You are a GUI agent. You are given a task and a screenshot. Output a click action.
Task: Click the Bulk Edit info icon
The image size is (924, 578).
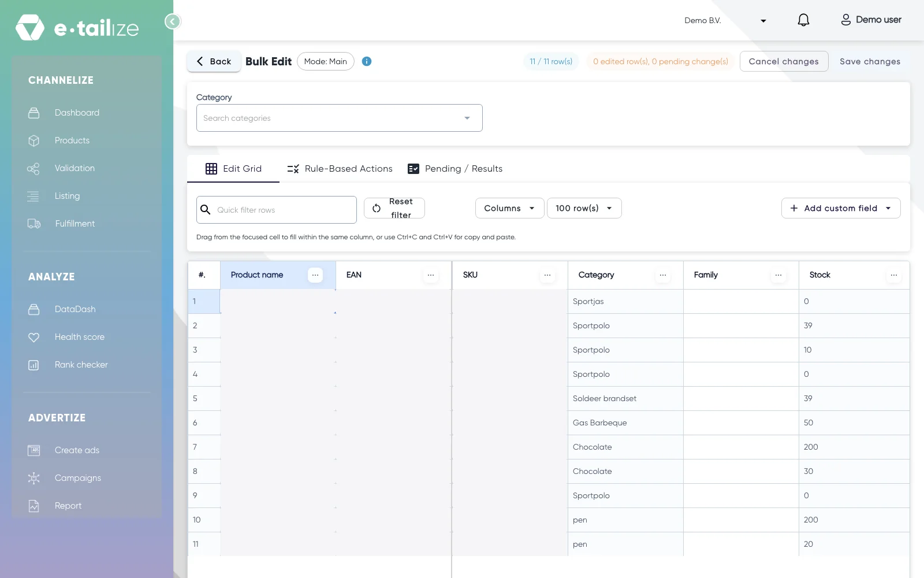[x=367, y=61]
